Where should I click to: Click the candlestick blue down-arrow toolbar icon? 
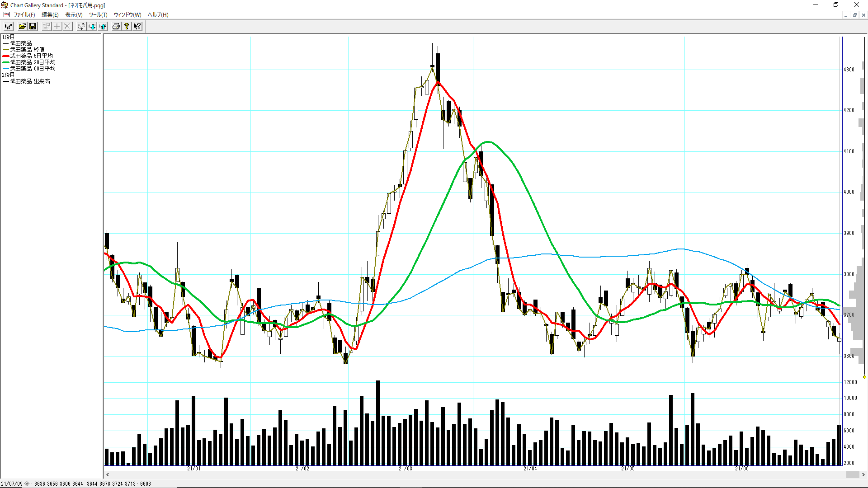pyautogui.click(x=92, y=26)
